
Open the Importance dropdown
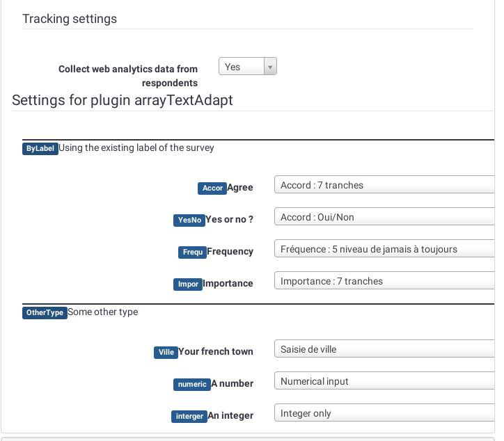tap(384, 281)
